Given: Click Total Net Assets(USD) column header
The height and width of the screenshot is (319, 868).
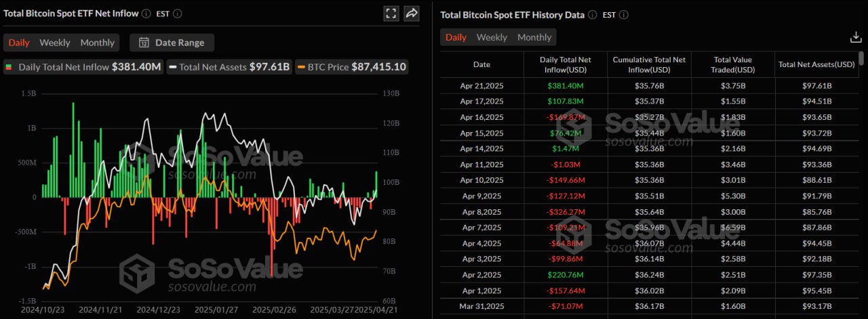Looking at the screenshot, I should (816, 64).
